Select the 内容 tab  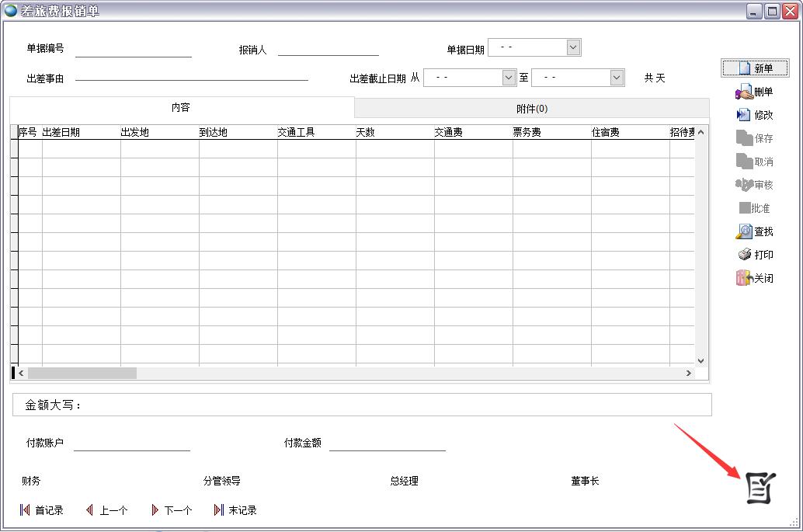click(181, 107)
